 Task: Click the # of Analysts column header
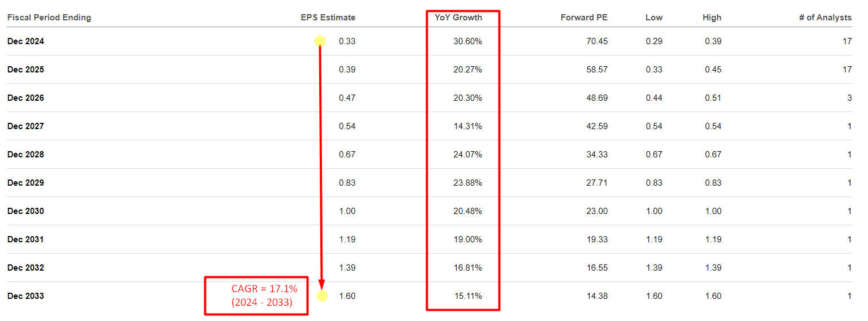point(825,18)
